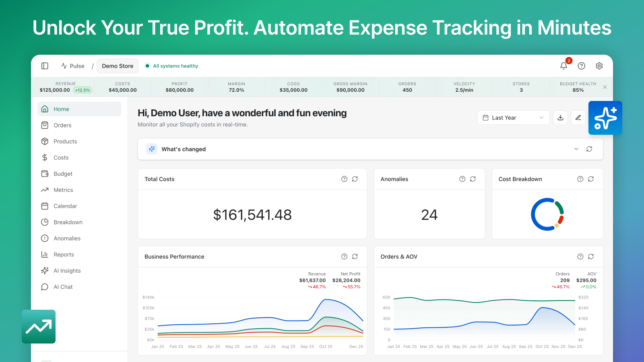
Task: Toggle the sidebar panel icon
Action: click(x=45, y=66)
